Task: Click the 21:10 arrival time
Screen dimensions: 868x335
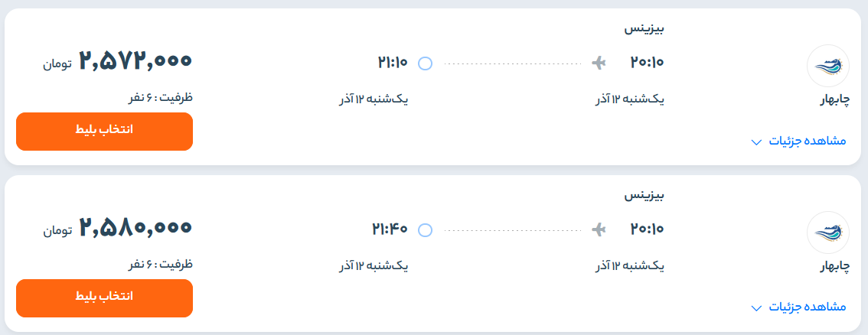Action: click(392, 62)
